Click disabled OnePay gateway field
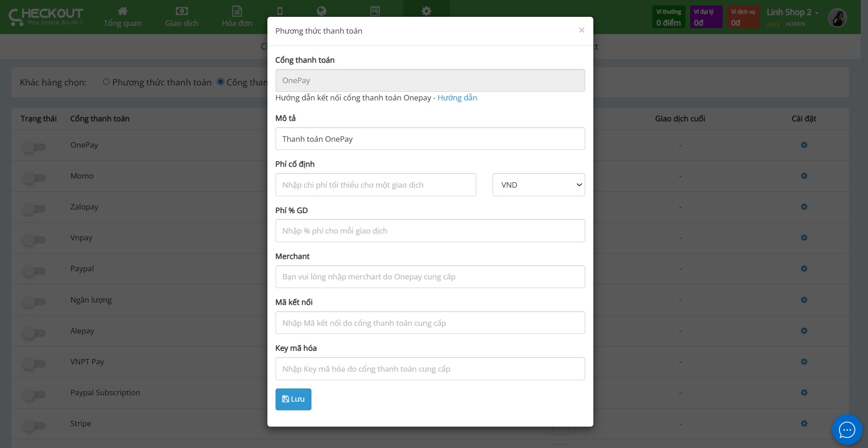Screen dimensions: 868x448 [430, 80]
